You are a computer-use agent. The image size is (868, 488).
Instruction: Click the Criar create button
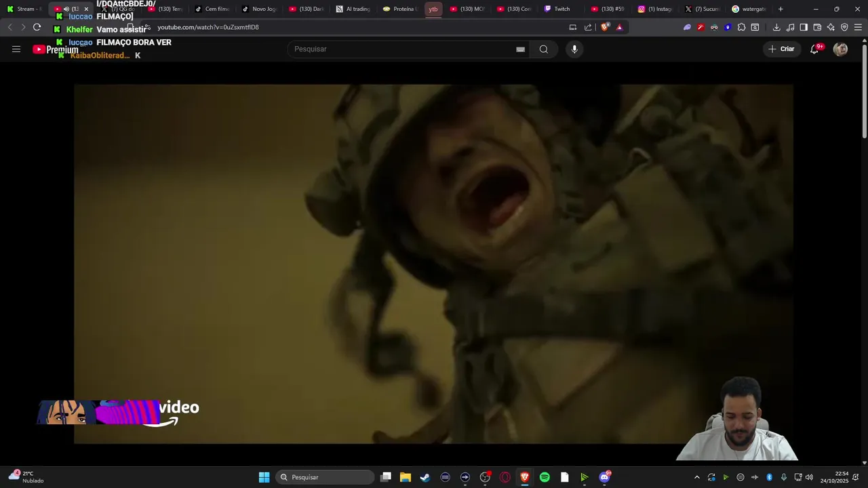781,49
